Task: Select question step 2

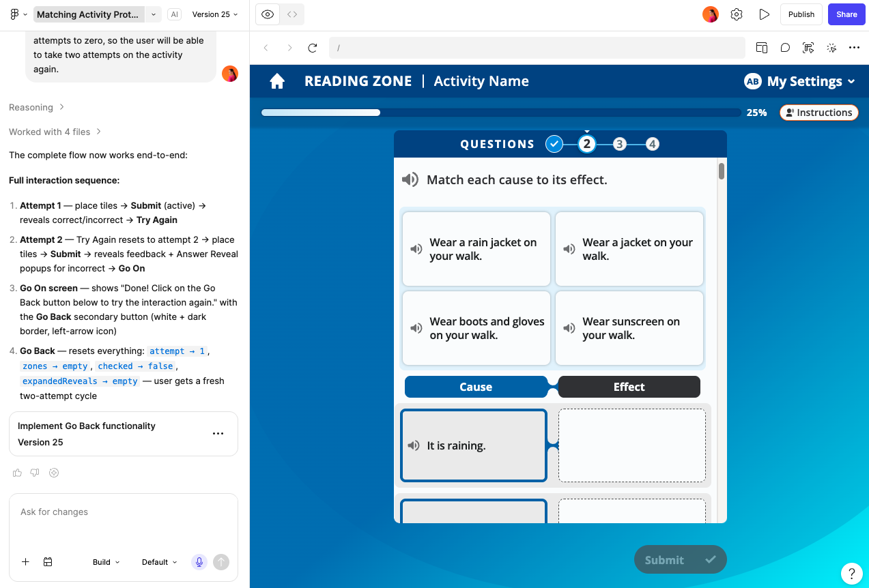Action: pyautogui.click(x=586, y=144)
